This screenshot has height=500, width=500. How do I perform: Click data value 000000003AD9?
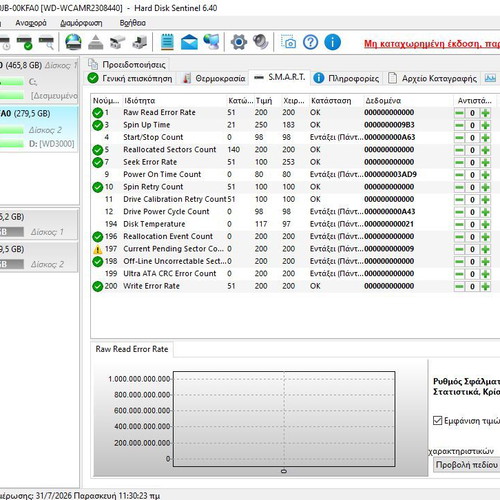click(390, 174)
